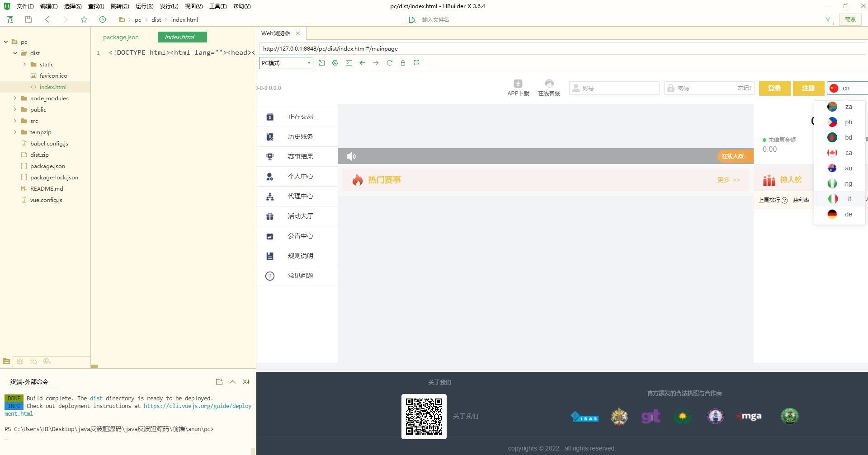Open the cn language selector

point(846,88)
